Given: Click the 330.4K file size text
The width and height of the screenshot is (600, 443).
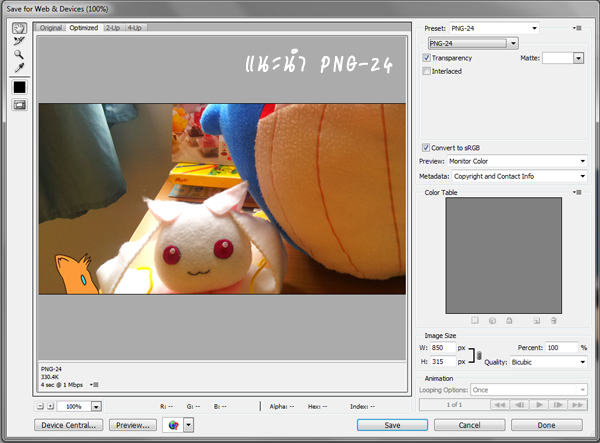Looking at the screenshot, I should pos(50,377).
